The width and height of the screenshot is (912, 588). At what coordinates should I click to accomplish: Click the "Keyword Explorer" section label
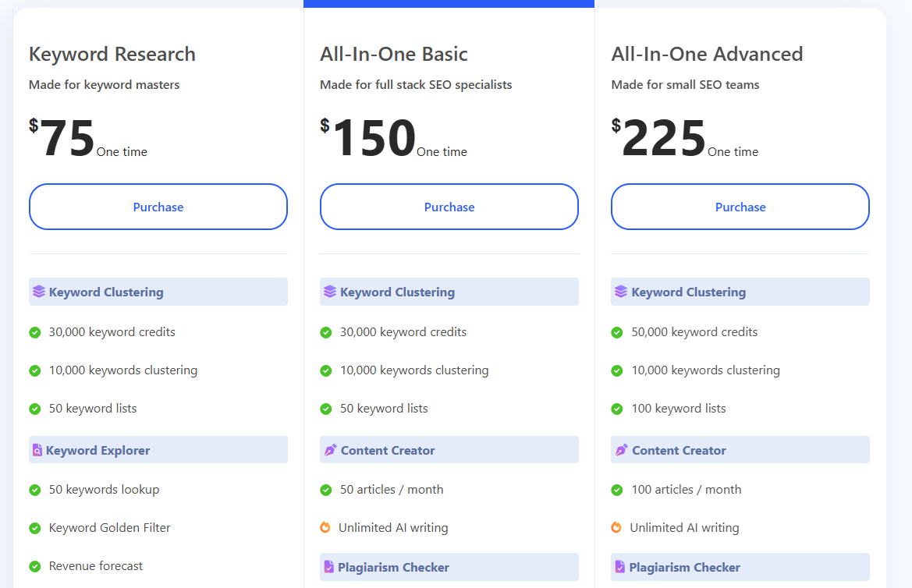(98, 450)
